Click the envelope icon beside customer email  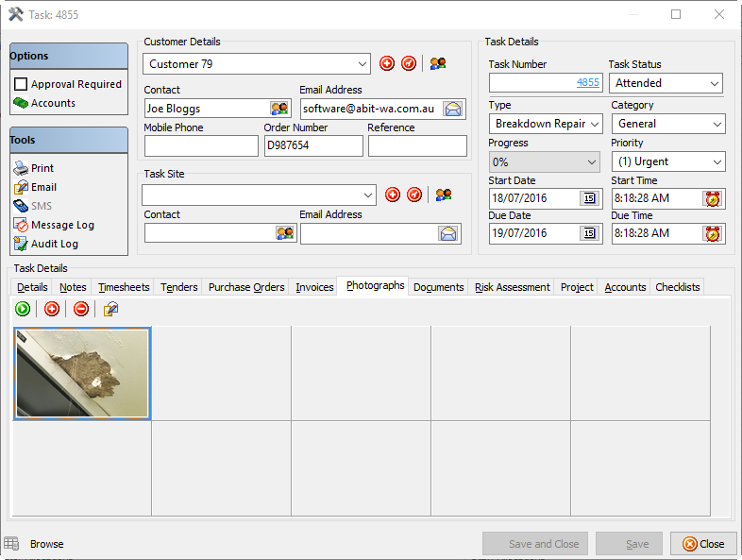click(454, 109)
